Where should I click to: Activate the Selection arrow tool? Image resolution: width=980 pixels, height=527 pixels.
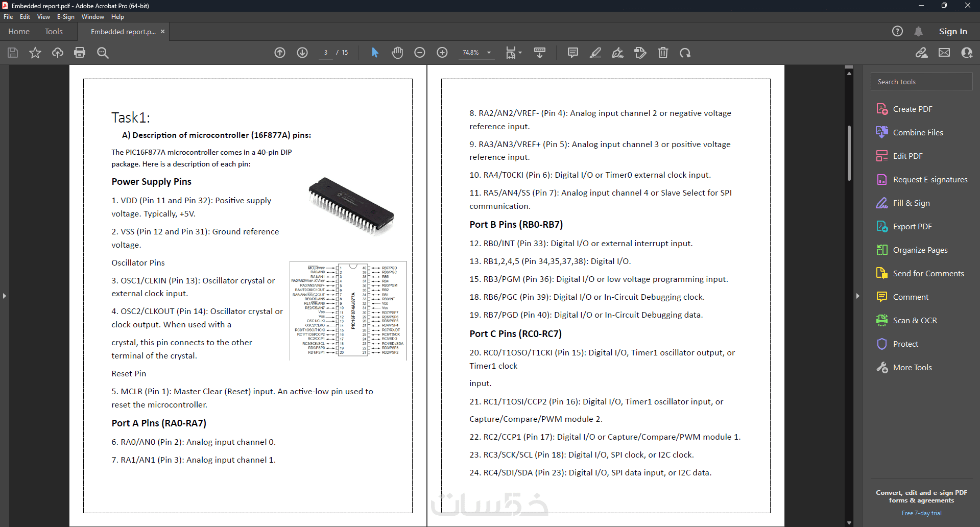[375, 53]
